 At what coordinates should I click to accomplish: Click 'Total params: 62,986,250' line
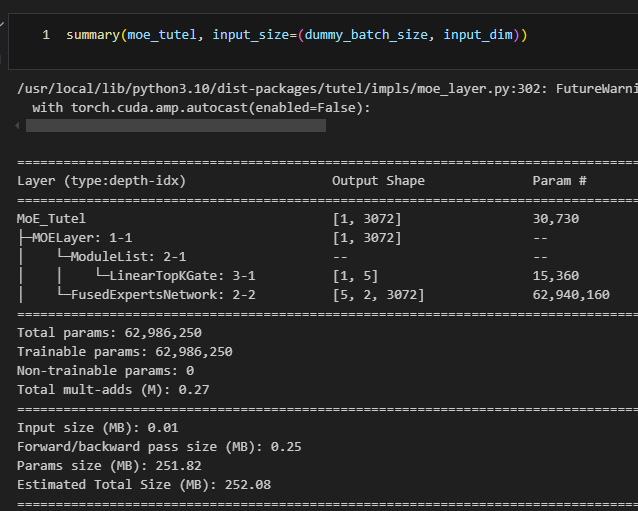[x=109, y=333]
